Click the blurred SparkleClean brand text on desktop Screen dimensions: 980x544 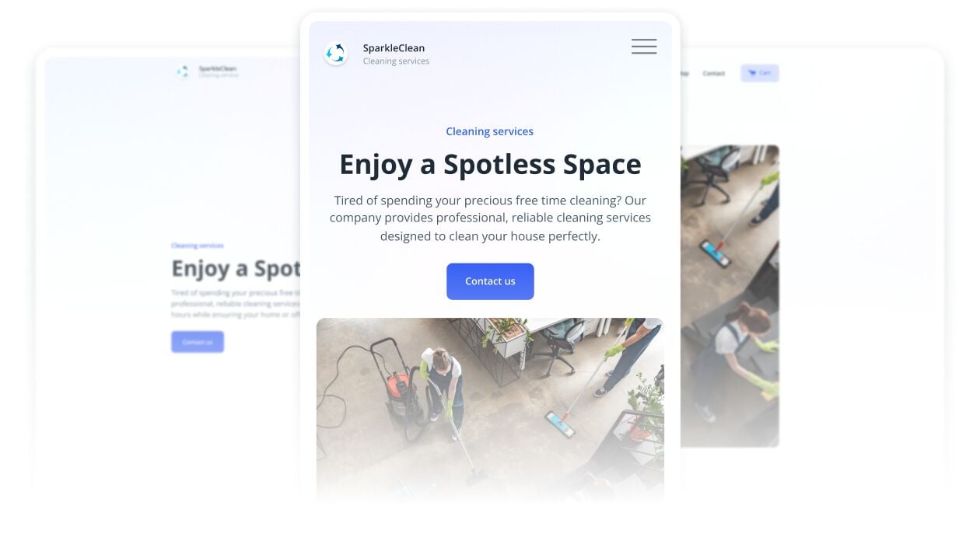[x=218, y=68]
